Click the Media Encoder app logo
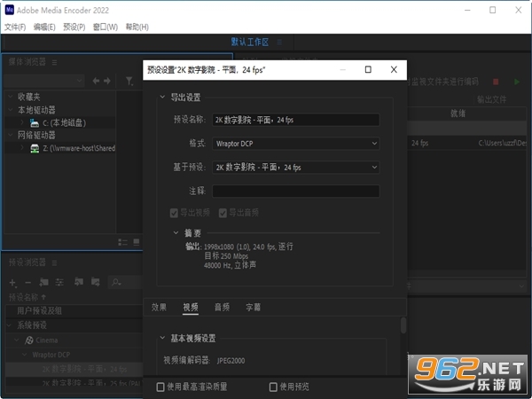532x399 pixels. tap(10, 10)
